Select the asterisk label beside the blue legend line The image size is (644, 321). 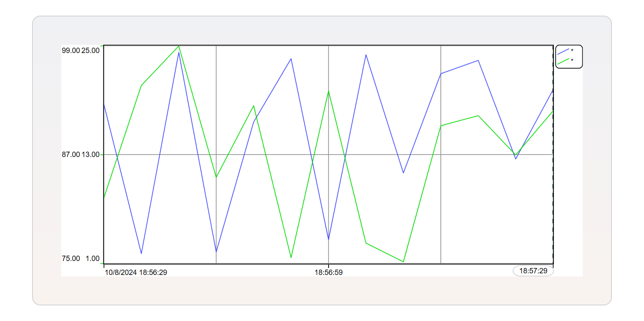point(572,51)
